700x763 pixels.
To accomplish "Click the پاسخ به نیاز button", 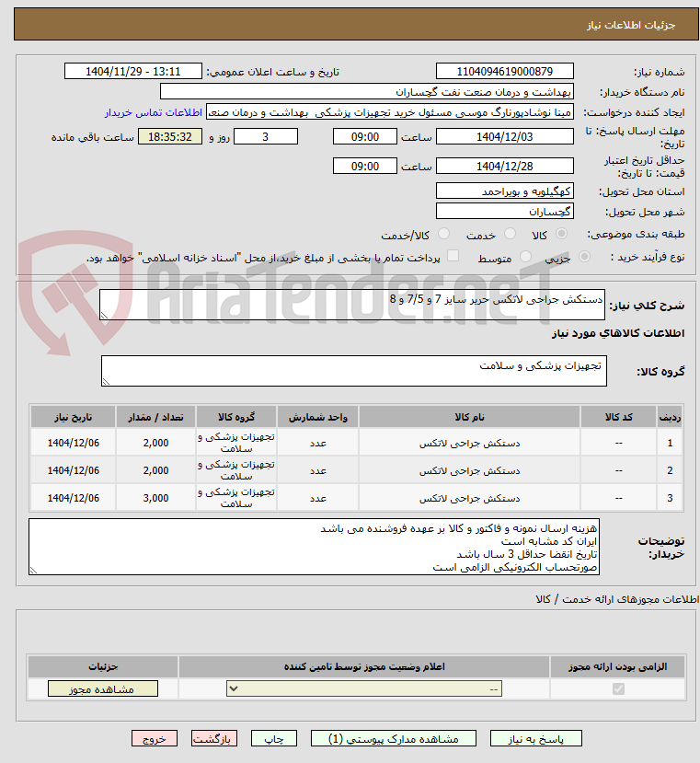I will (535, 739).
